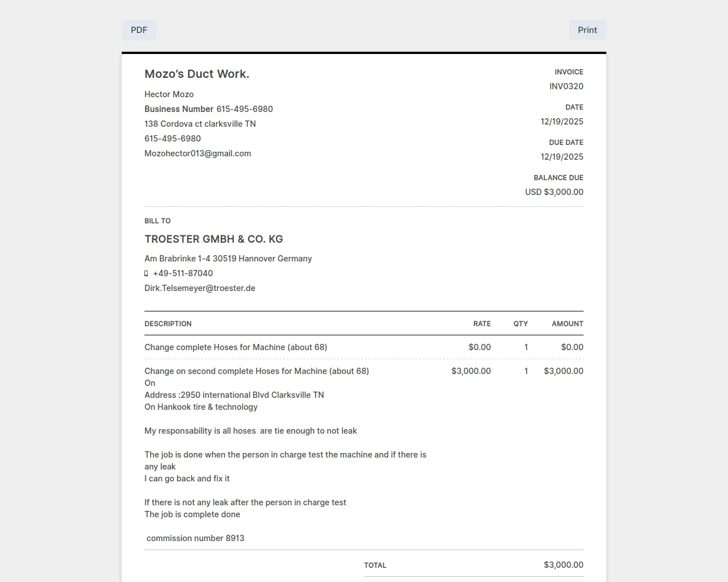Click the PDF button
The height and width of the screenshot is (582, 728).
click(139, 30)
